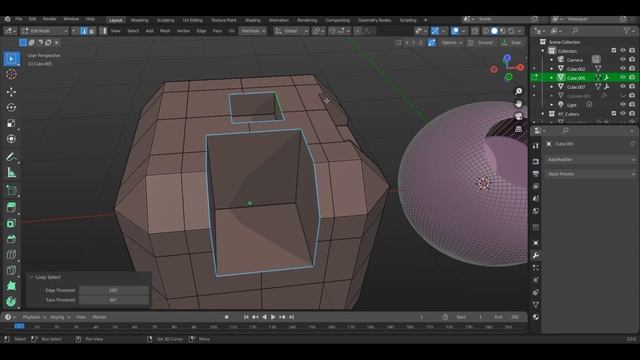Select the Spin tool
640x360 pixels.
pos(11,302)
